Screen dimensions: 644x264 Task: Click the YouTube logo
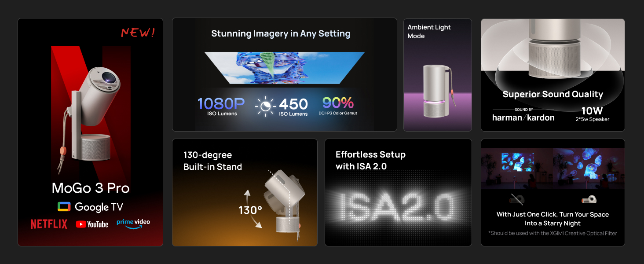click(x=92, y=224)
